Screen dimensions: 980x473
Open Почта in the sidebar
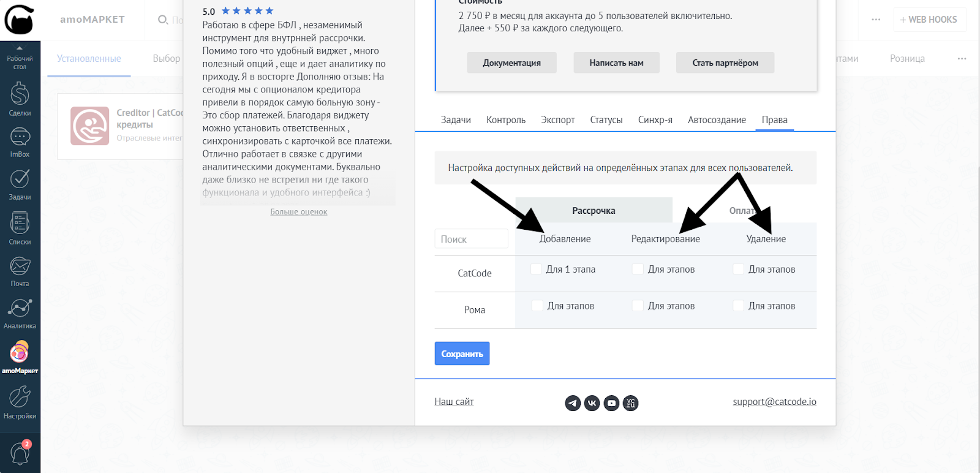(20, 271)
